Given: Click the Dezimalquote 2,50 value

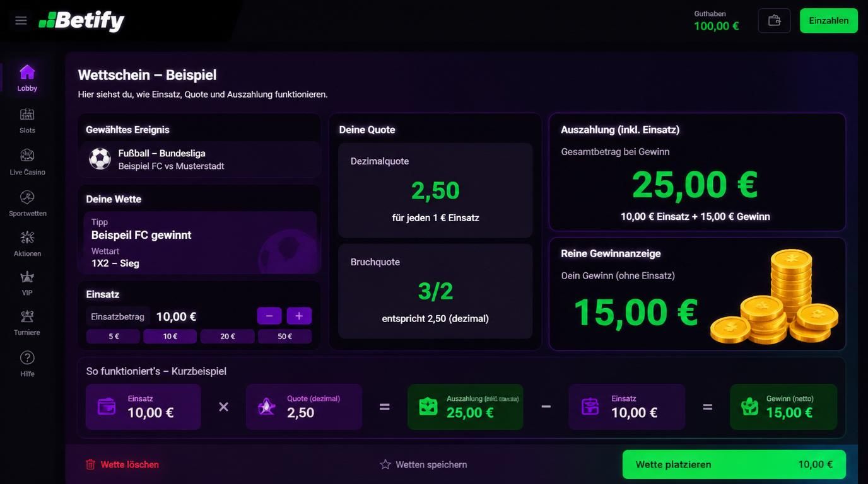Looking at the screenshot, I should tap(435, 190).
